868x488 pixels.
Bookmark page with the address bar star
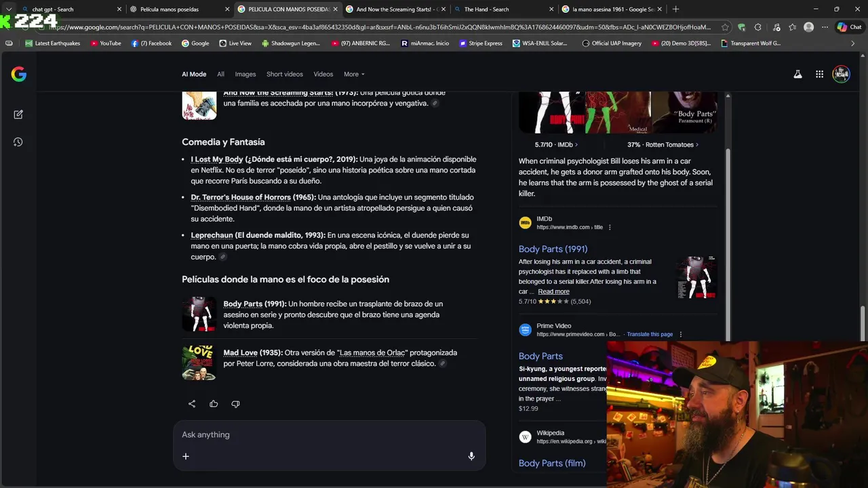click(725, 27)
